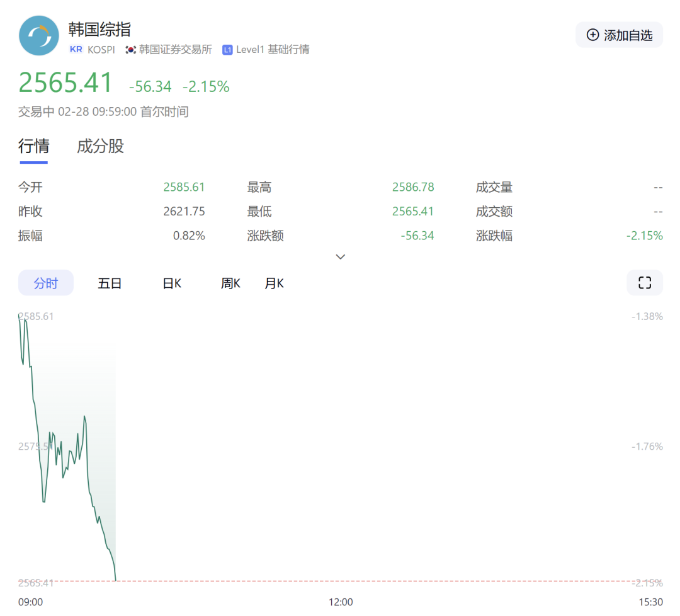Select the 五日 five-day chart view
680x616 pixels.
(109, 283)
